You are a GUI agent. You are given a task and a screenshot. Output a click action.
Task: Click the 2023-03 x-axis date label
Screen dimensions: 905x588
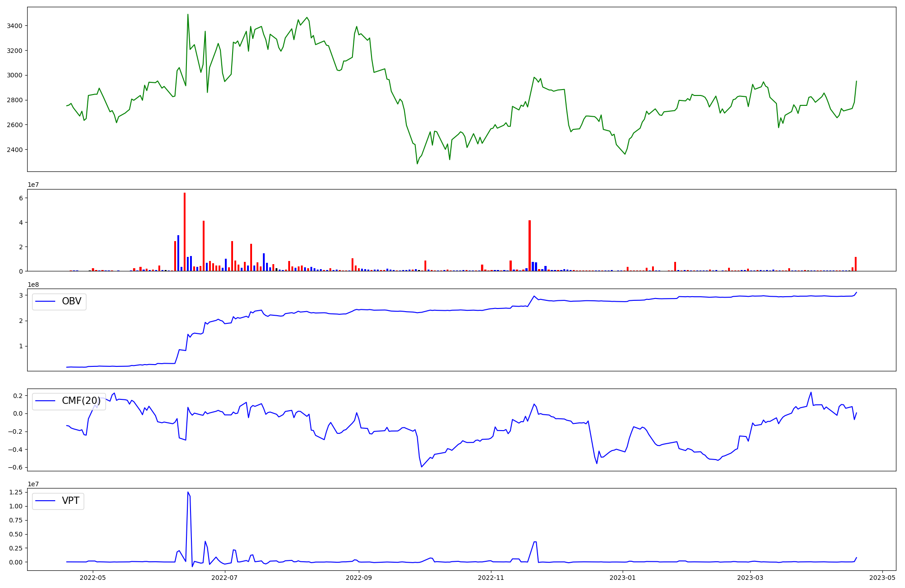click(750, 578)
